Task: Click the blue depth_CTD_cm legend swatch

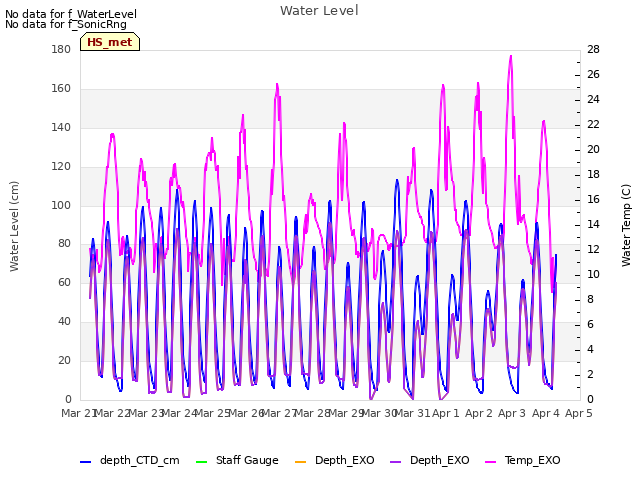Action: tap(85, 462)
